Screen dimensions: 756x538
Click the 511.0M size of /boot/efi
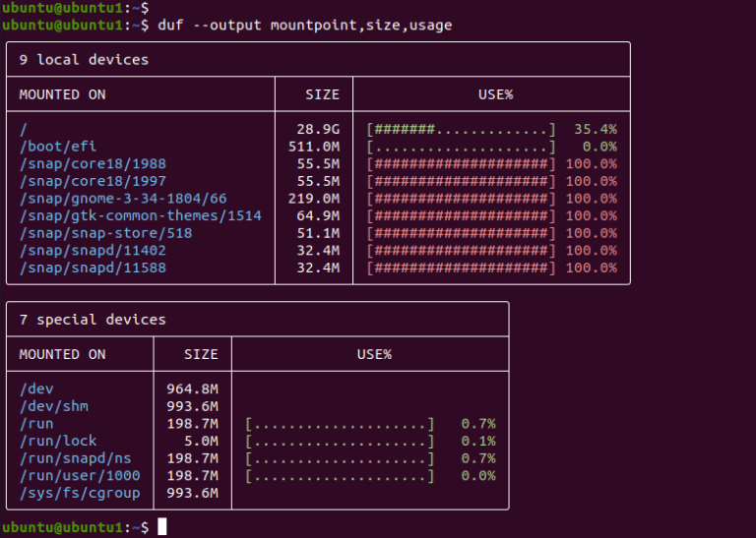314,147
